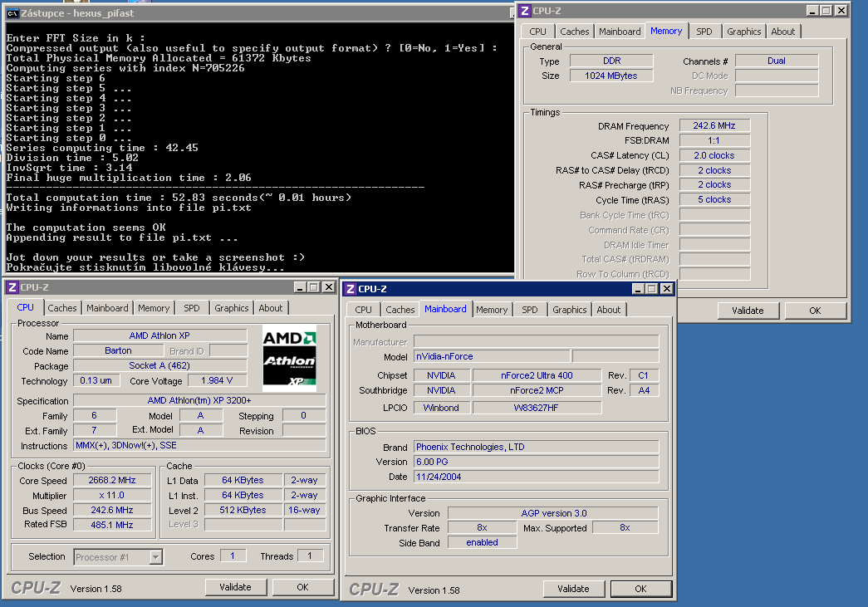
Task: Select the SPD tab in the Memory window
Action: [x=704, y=32]
